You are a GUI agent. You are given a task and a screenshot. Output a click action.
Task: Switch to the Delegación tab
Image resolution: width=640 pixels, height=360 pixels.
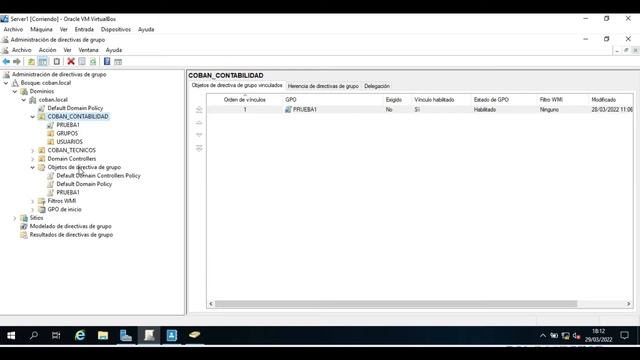(x=377, y=86)
